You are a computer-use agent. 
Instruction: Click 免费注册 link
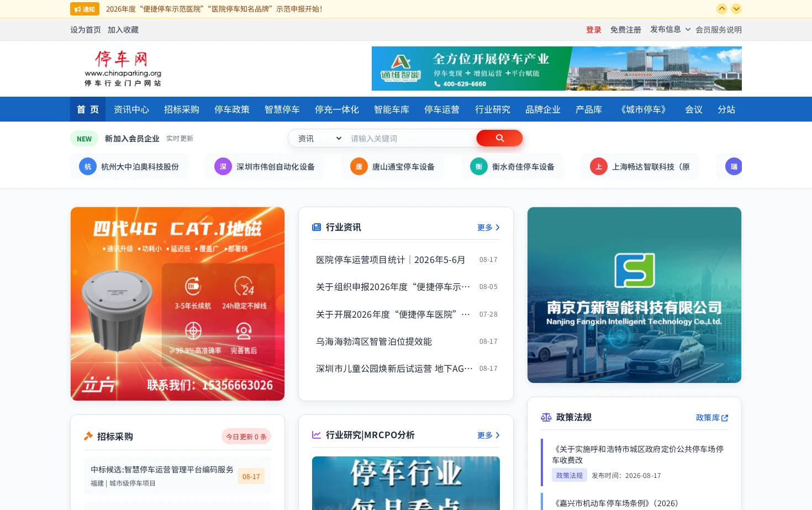(x=626, y=30)
